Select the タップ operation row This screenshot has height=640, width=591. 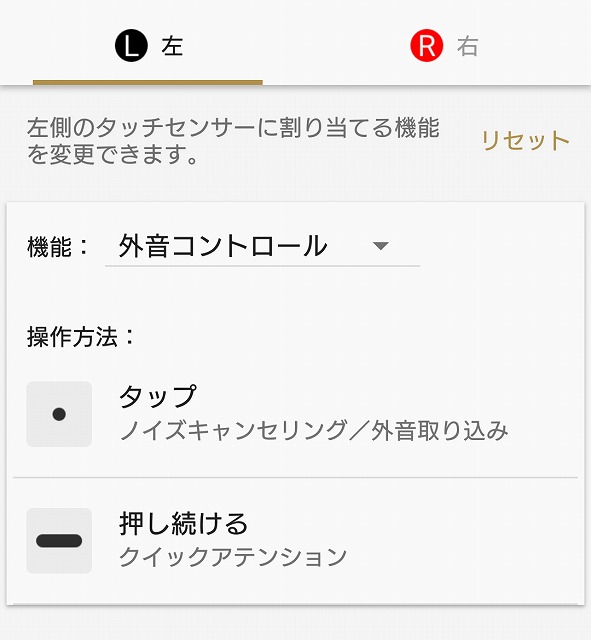point(296,414)
